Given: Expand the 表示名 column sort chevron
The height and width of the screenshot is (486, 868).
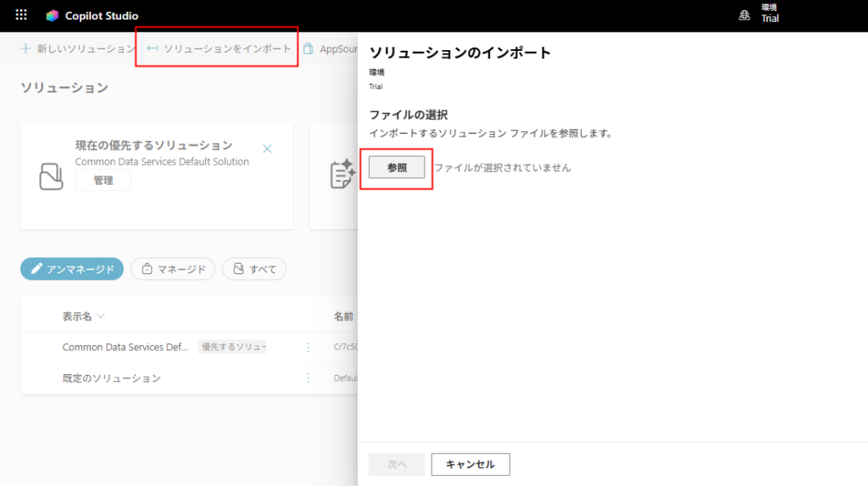Looking at the screenshot, I should 101,316.
